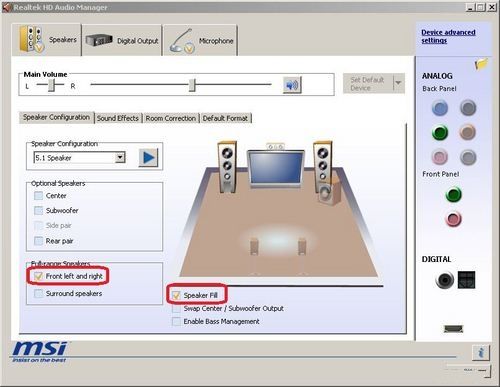Open the Digital Output device tab
500x387 pixels.
(x=122, y=41)
